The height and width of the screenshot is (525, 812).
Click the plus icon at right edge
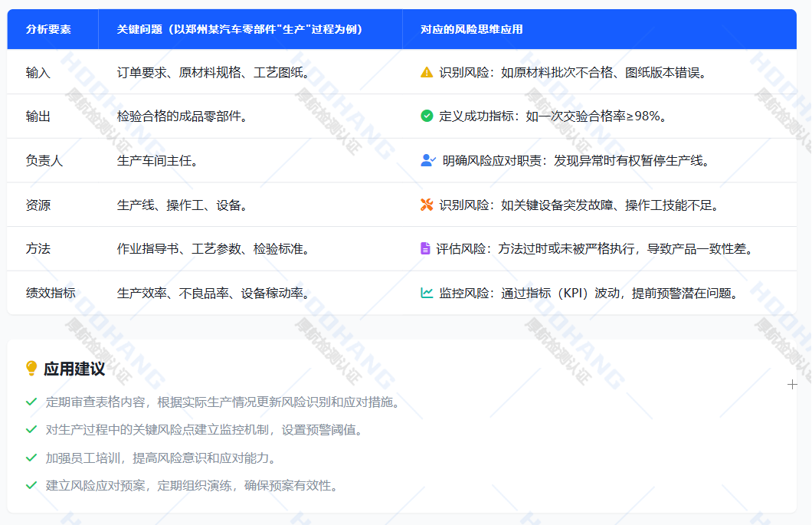pyautogui.click(x=793, y=384)
